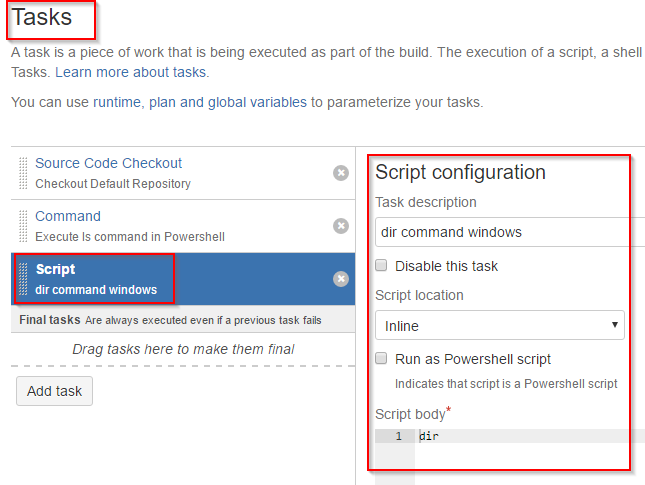The image size is (645, 485).
Task: Remove the Source Code Checkout task
Action: pos(341,173)
